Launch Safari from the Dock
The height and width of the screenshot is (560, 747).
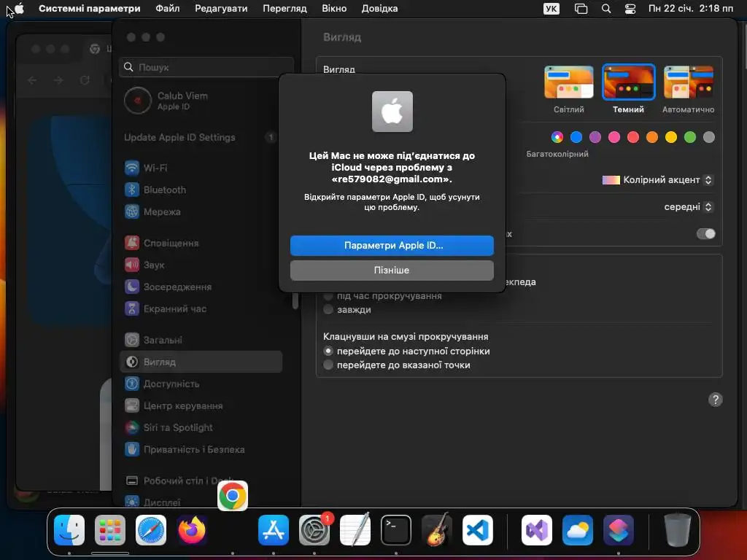click(x=151, y=530)
